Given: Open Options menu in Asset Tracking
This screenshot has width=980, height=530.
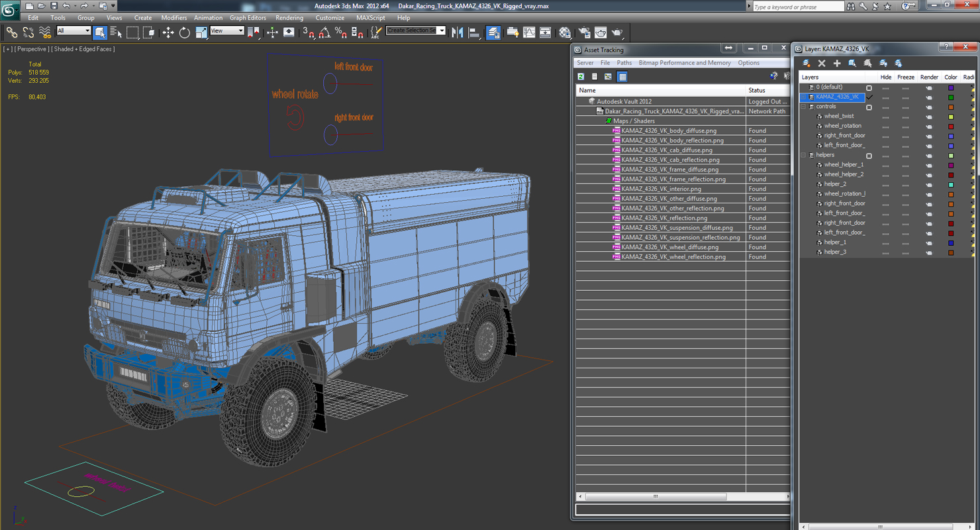Looking at the screenshot, I should [x=749, y=63].
